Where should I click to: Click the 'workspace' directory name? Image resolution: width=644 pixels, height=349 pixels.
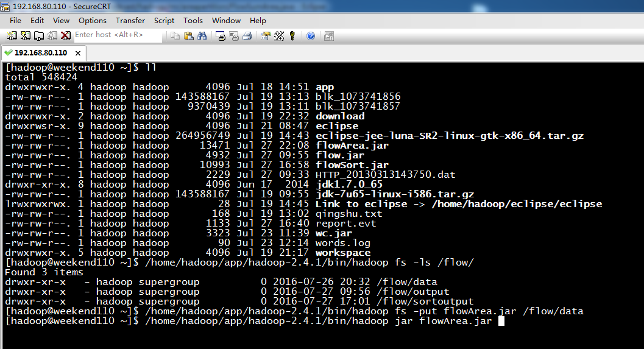click(x=343, y=253)
